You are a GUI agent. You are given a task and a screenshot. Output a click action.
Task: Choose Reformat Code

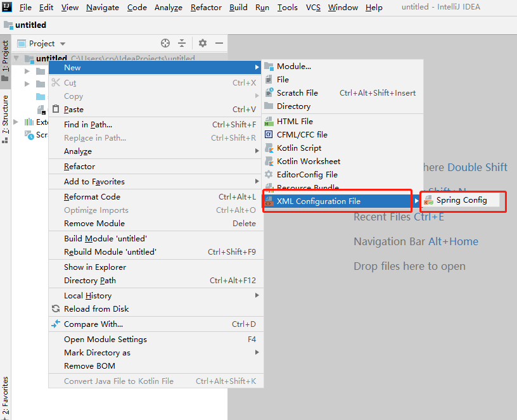(156, 197)
